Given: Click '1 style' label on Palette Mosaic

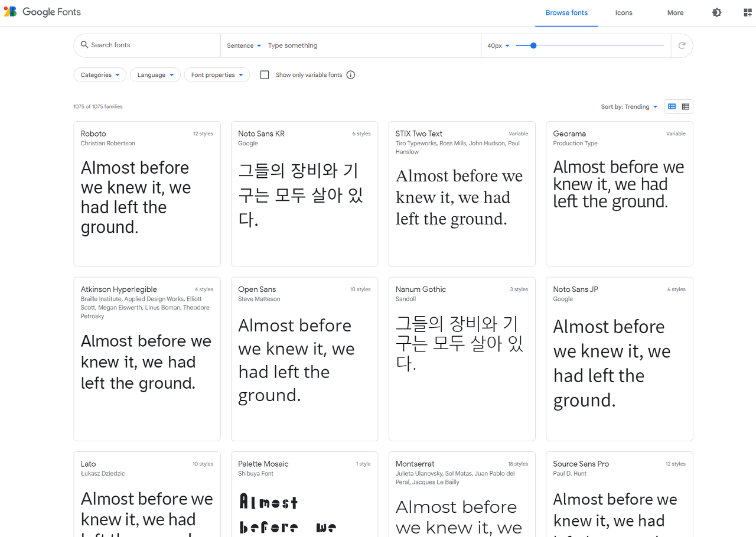Looking at the screenshot, I should click(x=363, y=464).
